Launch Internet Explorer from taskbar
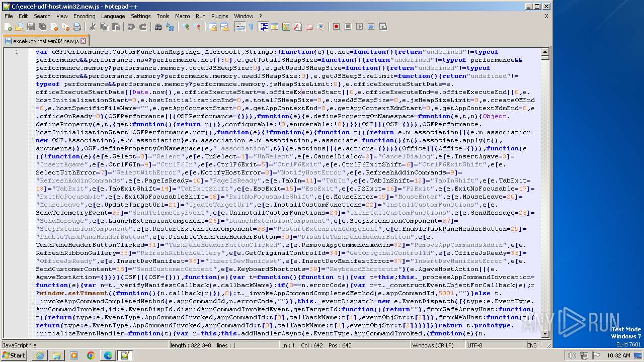 (40, 355)
